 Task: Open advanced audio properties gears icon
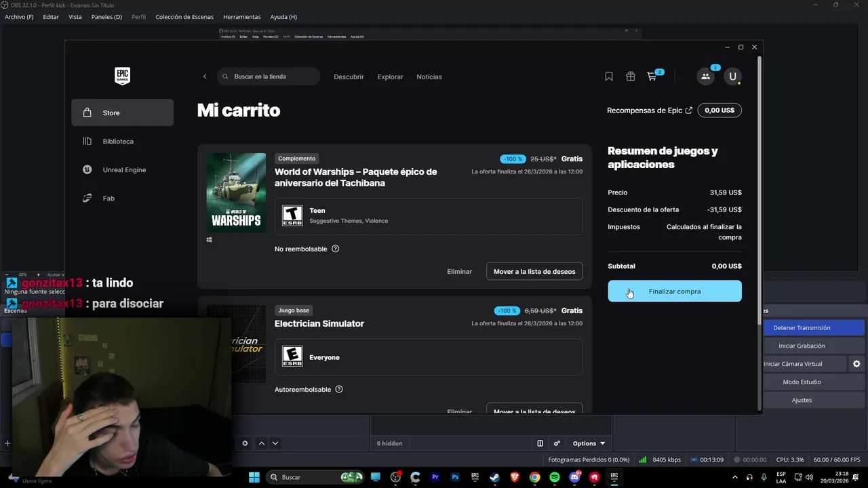(557, 443)
